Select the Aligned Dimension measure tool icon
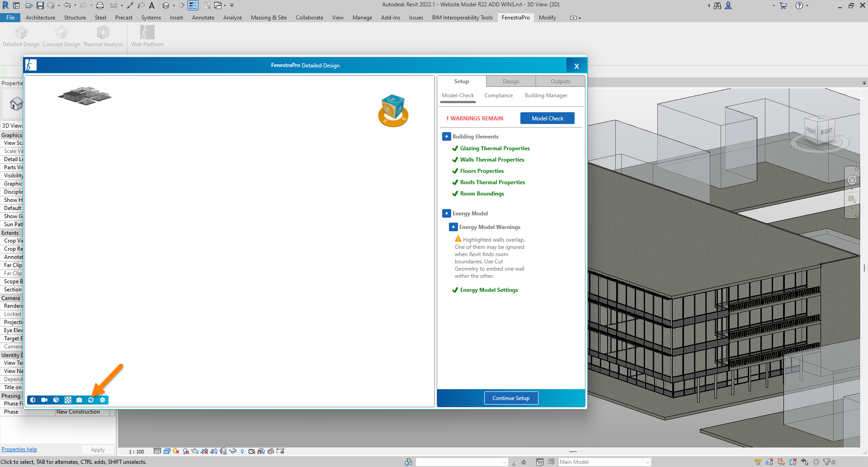The height and width of the screenshot is (467, 868). tap(130, 5)
